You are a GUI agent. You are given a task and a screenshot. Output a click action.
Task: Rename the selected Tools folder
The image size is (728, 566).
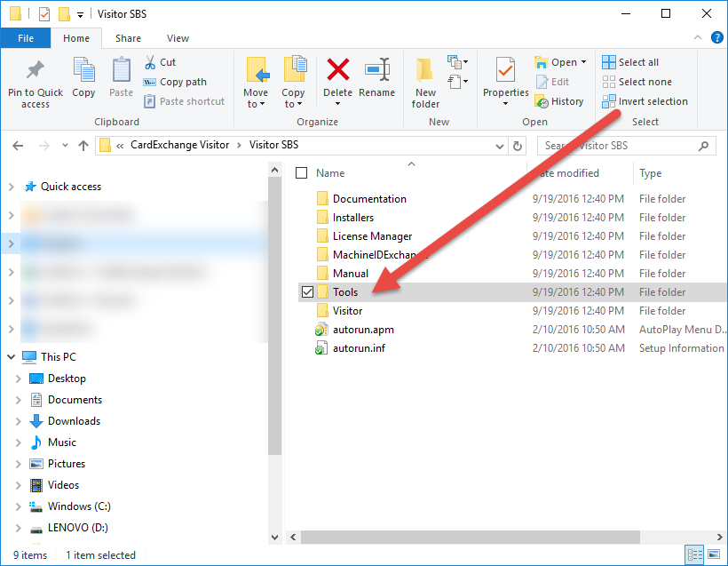coord(376,77)
